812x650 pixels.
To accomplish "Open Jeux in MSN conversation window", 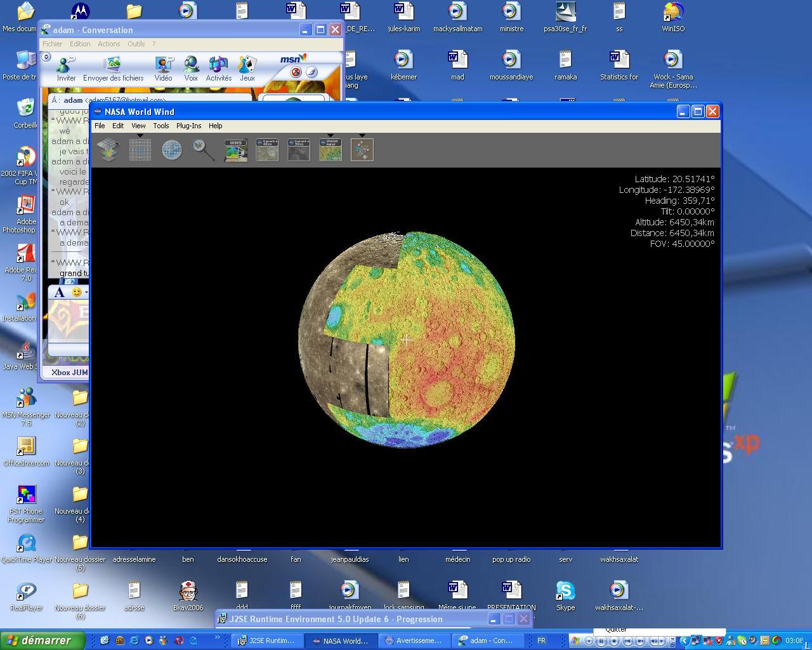I will click(247, 69).
